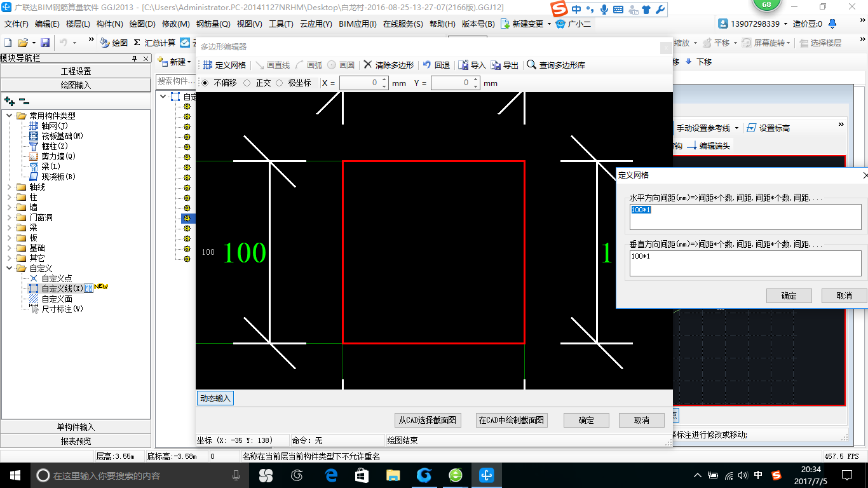Click the 新建变更 icon in menu bar
The image size is (868, 488).
click(x=505, y=24)
